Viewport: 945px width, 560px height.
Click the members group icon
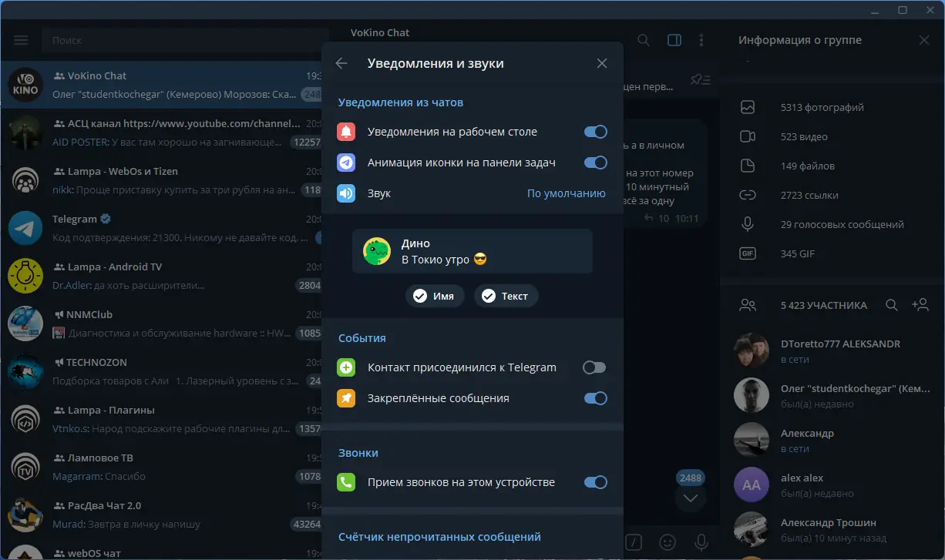click(x=747, y=305)
